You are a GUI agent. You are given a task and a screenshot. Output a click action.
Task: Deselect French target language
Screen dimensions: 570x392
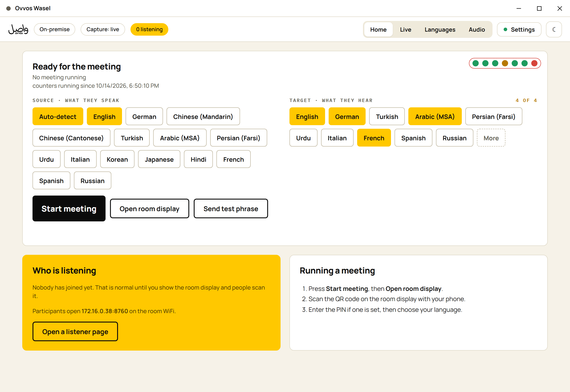coord(374,138)
